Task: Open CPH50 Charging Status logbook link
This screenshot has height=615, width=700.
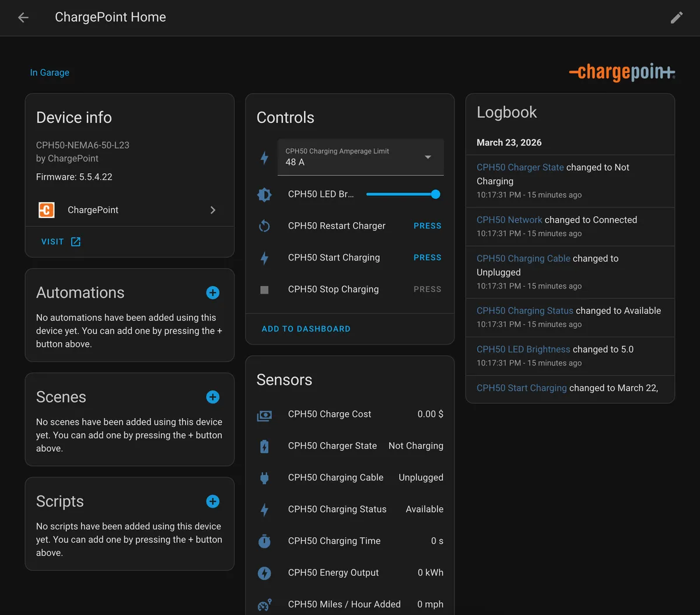Action: coord(525,311)
